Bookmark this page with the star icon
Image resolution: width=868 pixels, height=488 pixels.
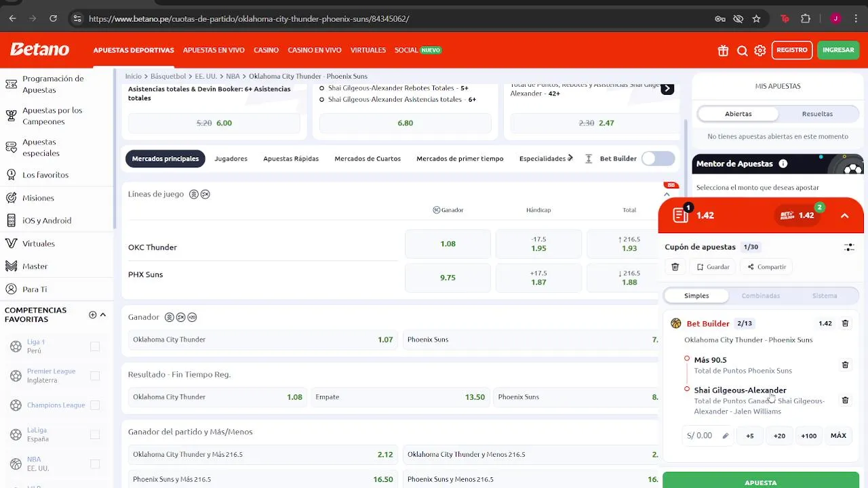756,19
